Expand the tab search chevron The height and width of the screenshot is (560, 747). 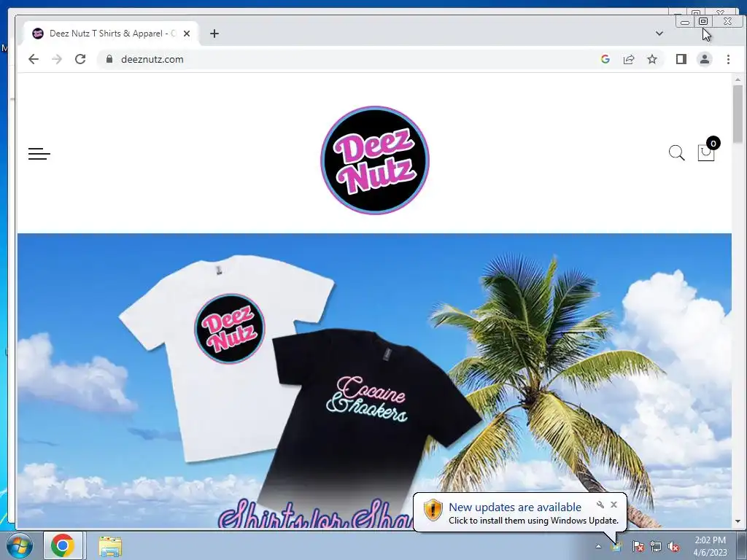click(659, 34)
